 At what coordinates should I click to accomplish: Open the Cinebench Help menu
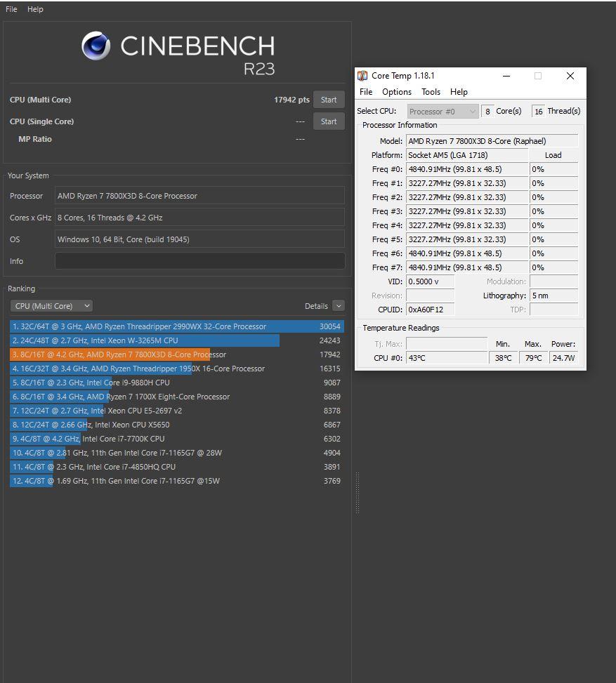click(35, 9)
